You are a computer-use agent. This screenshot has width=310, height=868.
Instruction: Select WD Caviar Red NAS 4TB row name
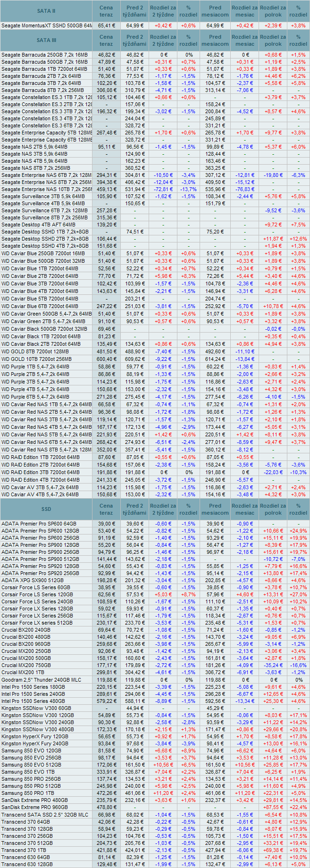tap(46, 427)
